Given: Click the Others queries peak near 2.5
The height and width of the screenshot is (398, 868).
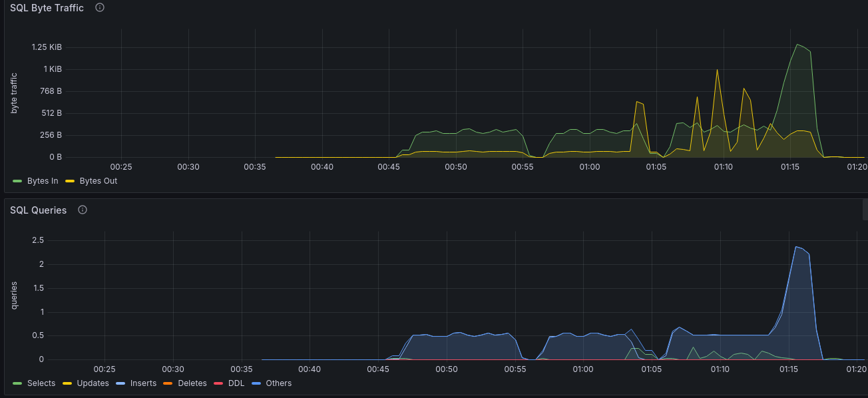Looking at the screenshot, I should tap(796, 247).
